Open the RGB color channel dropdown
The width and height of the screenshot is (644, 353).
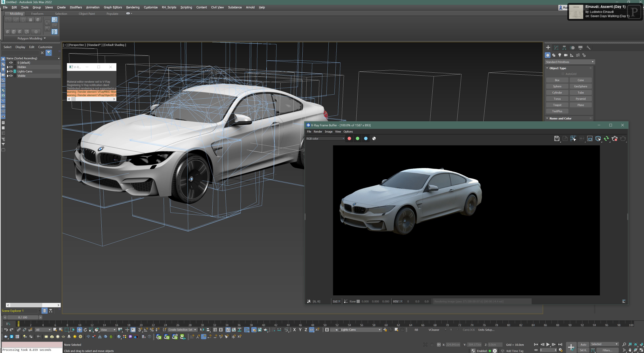pos(343,138)
